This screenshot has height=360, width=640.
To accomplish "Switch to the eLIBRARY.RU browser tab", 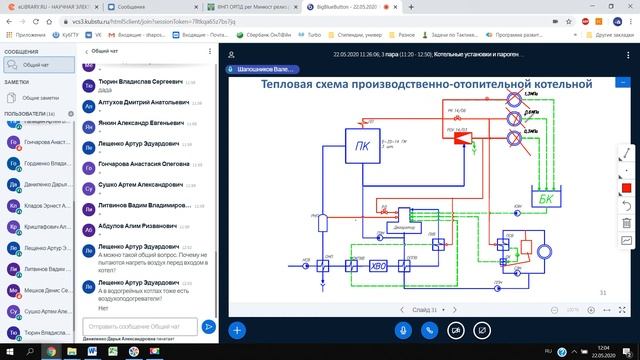I will point(52,7).
